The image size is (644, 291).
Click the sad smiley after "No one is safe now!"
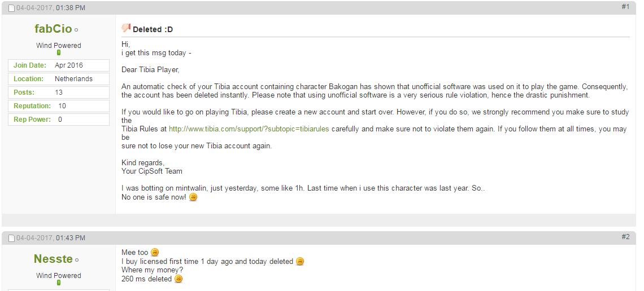click(193, 197)
